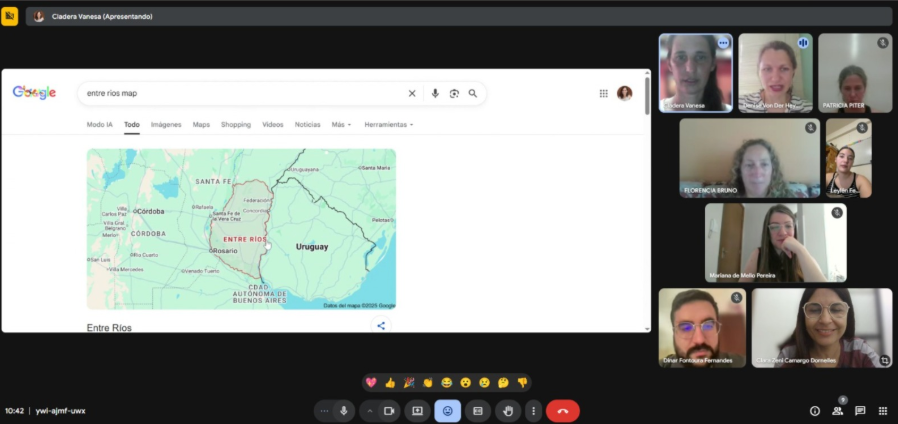Click the red leave call button

(562, 411)
